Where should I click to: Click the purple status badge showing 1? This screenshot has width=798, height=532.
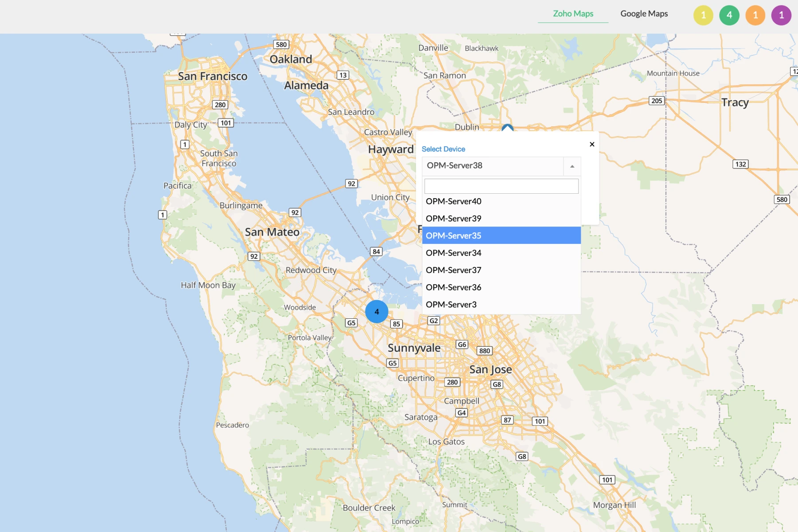point(781,16)
